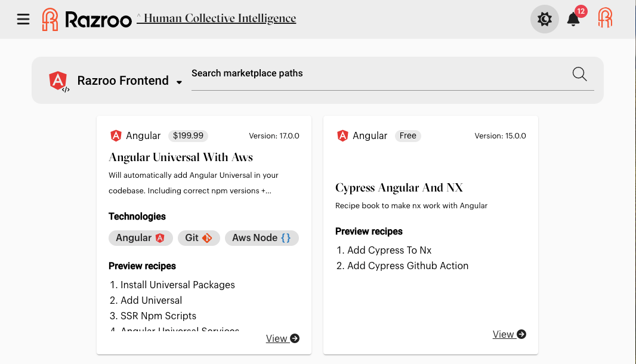Click Version: 17.0.0 label

click(274, 136)
